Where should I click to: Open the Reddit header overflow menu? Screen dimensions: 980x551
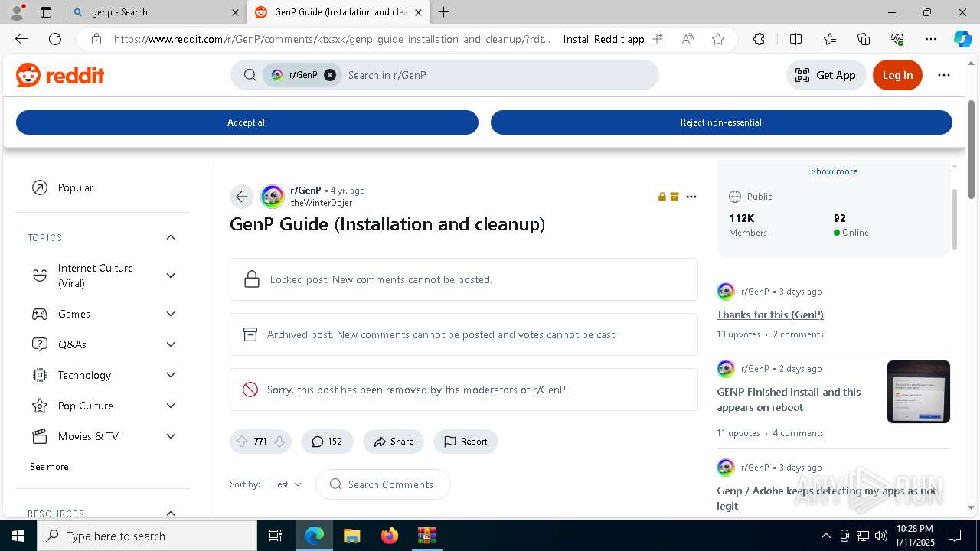pyautogui.click(x=944, y=75)
